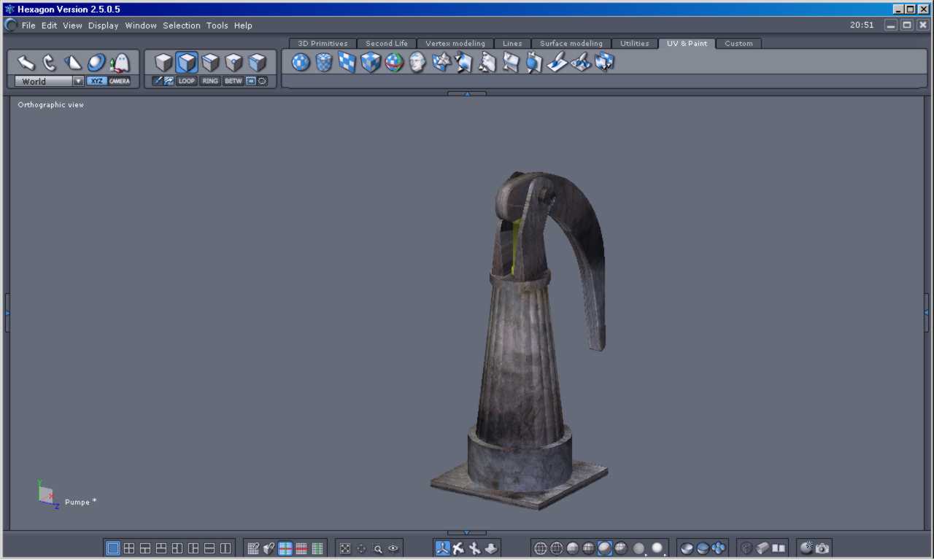Open the Selection menu
This screenshot has height=560, width=934.
(x=181, y=26)
